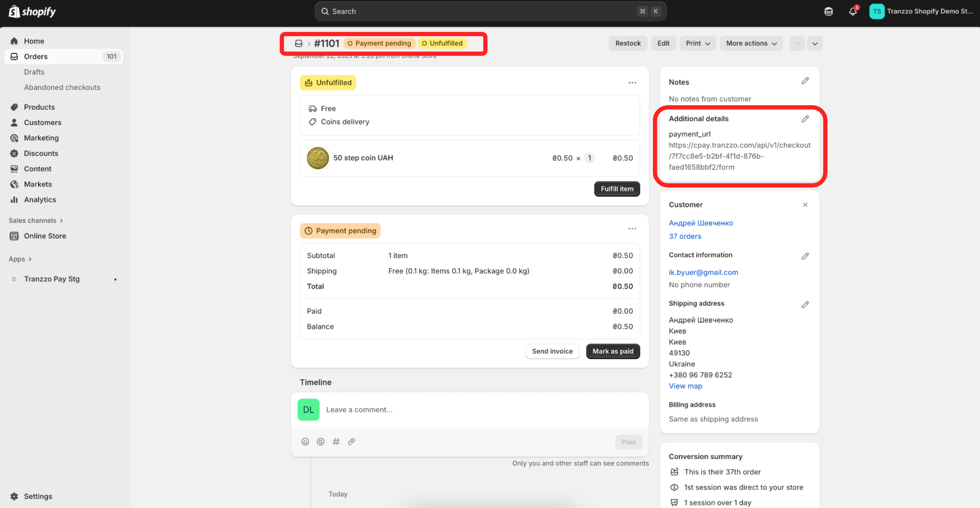Mention staff with @ icon

pyautogui.click(x=321, y=442)
